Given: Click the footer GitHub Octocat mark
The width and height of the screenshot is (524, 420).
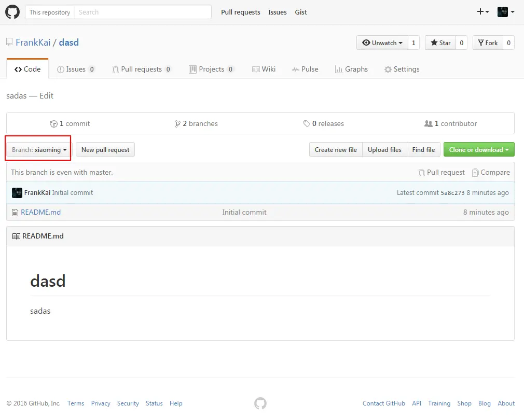Looking at the screenshot, I should tap(260, 403).
